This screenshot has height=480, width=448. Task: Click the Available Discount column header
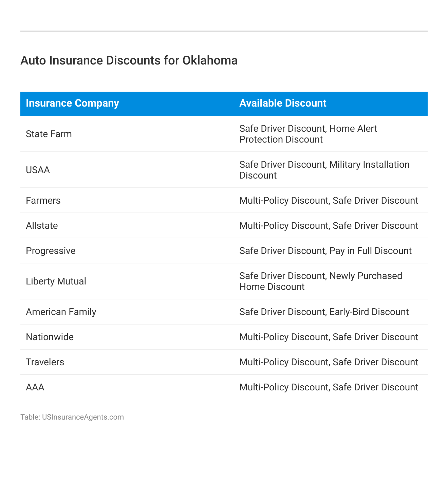coord(283,103)
